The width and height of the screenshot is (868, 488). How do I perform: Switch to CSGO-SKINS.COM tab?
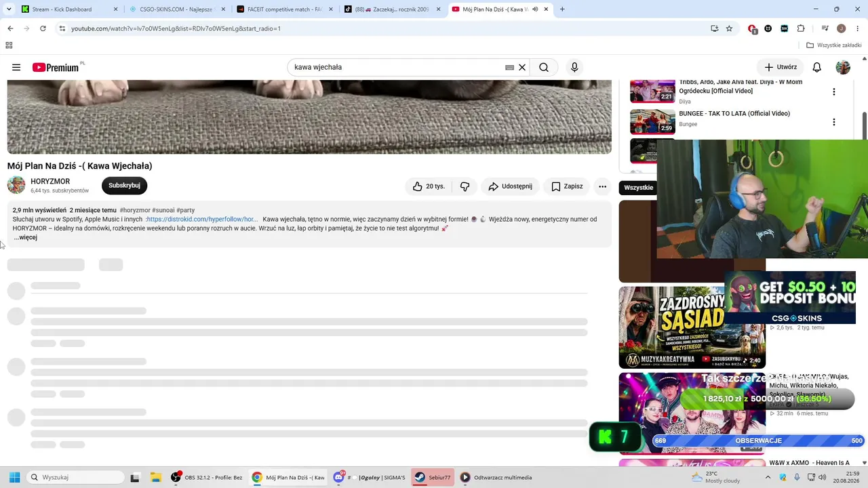(x=178, y=9)
